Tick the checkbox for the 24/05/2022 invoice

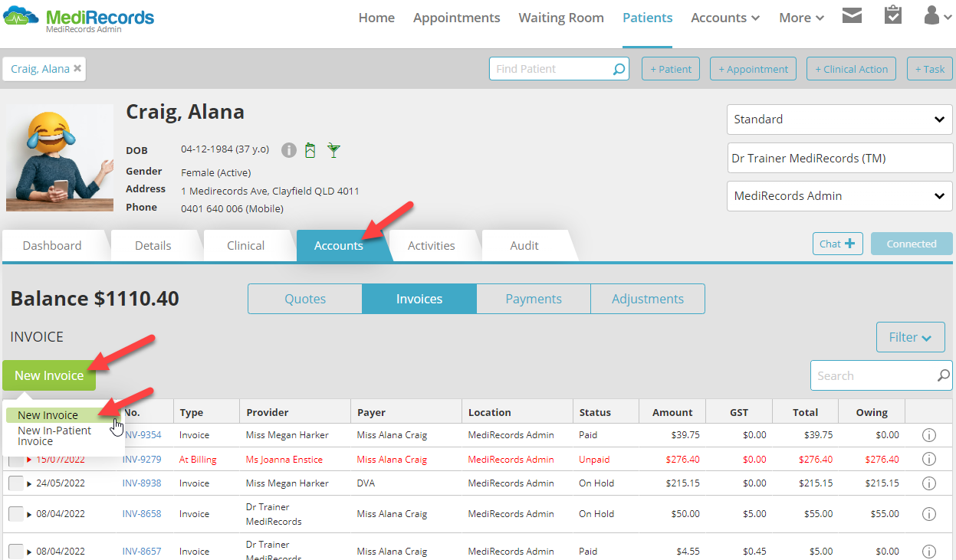pos(16,483)
